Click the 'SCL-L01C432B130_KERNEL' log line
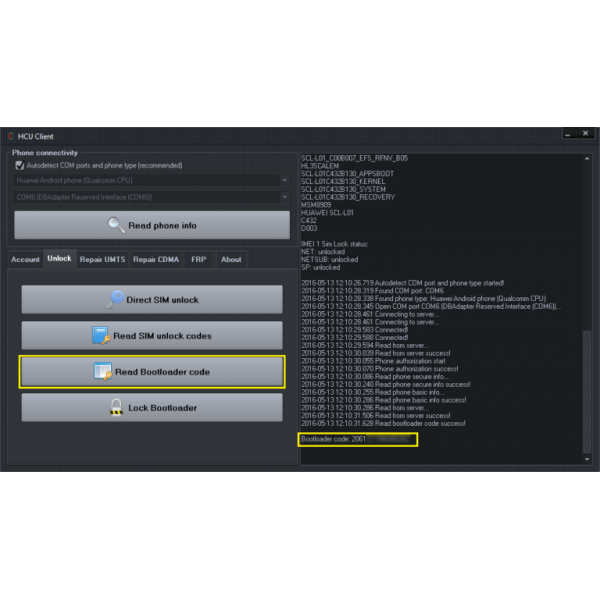Image resolution: width=600 pixels, height=600 pixels. (x=343, y=181)
